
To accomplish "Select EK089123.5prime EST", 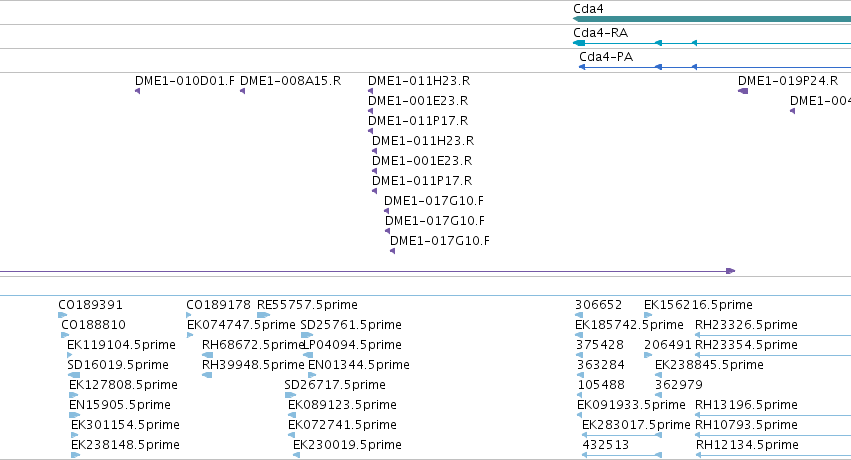I will (342, 405).
